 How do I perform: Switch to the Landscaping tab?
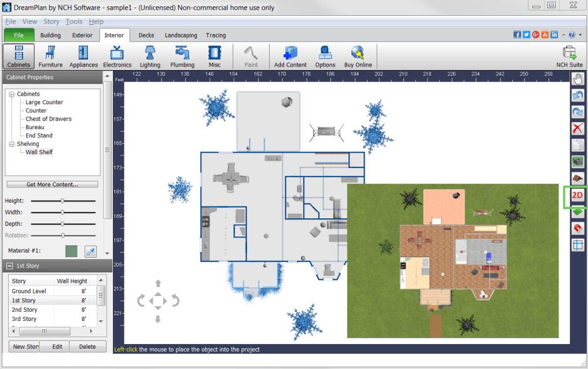[181, 35]
